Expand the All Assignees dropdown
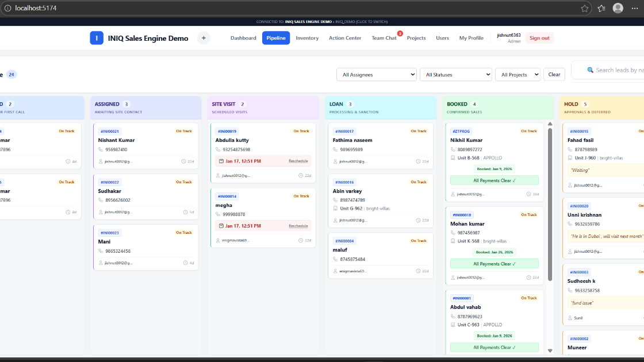This screenshot has width=644, height=362. [377, 75]
